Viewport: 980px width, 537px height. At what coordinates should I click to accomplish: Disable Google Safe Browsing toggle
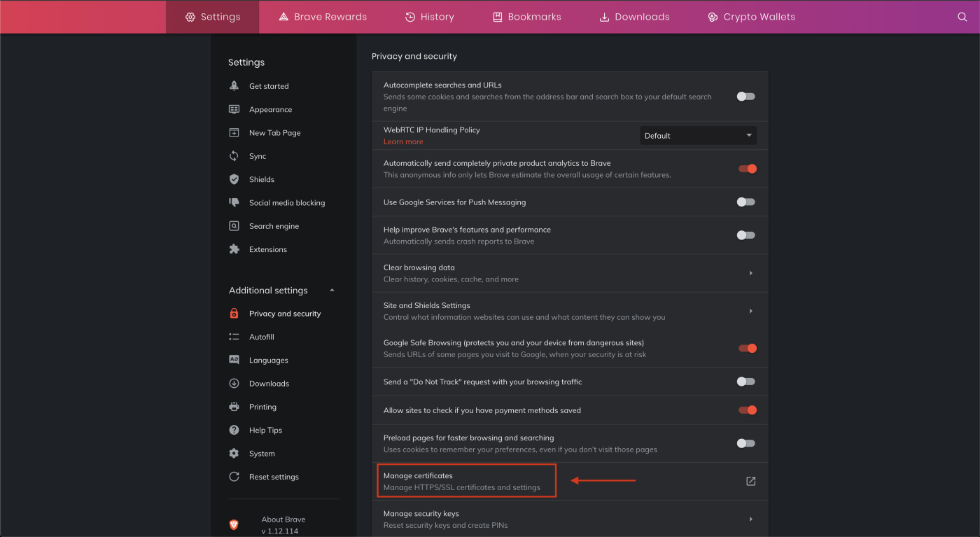tap(747, 348)
